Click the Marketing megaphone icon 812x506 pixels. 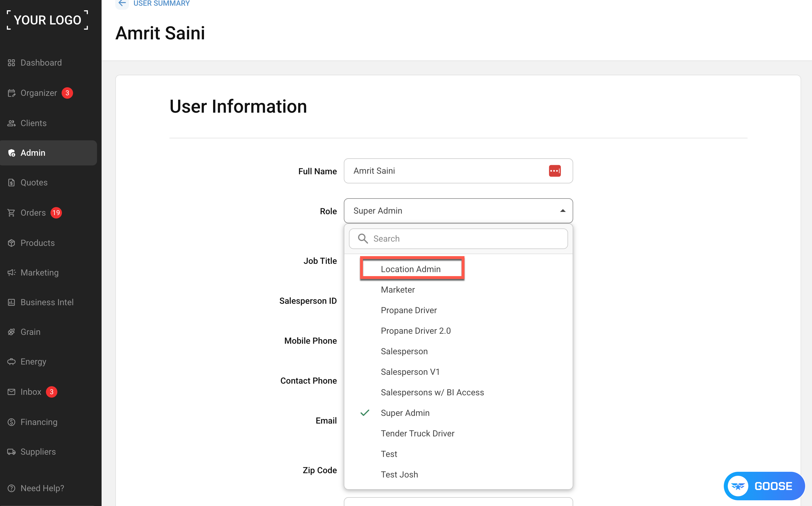tap(11, 272)
